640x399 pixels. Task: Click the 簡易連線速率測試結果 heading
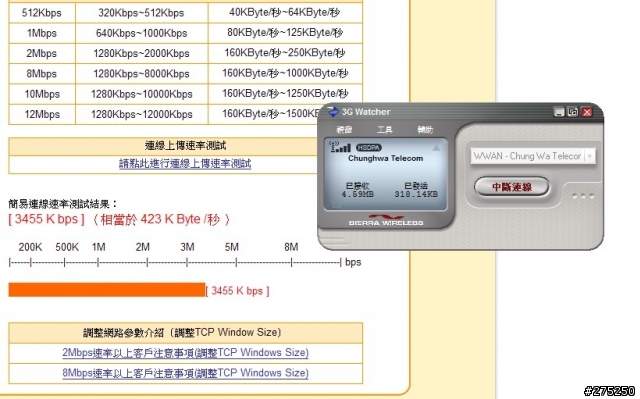[63, 204]
